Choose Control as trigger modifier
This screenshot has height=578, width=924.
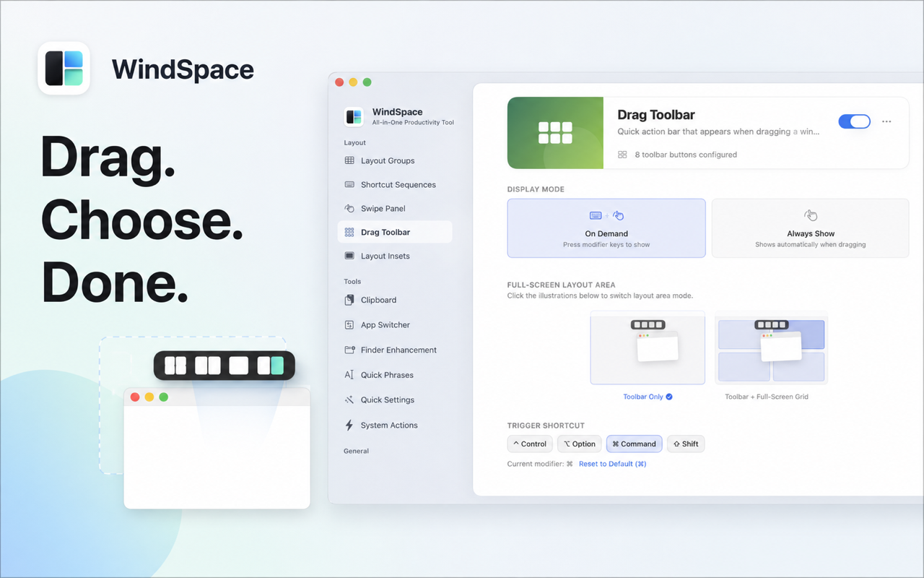pos(530,444)
